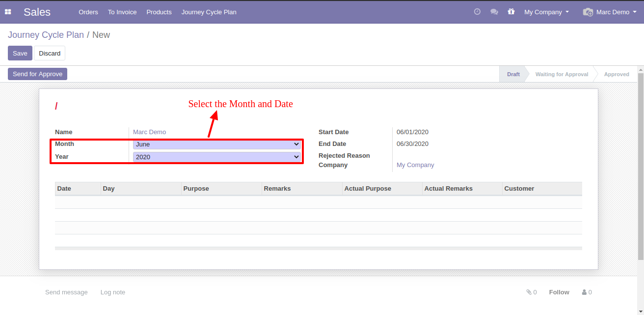Click the Start Date value 06/01/2020

[x=413, y=132]
